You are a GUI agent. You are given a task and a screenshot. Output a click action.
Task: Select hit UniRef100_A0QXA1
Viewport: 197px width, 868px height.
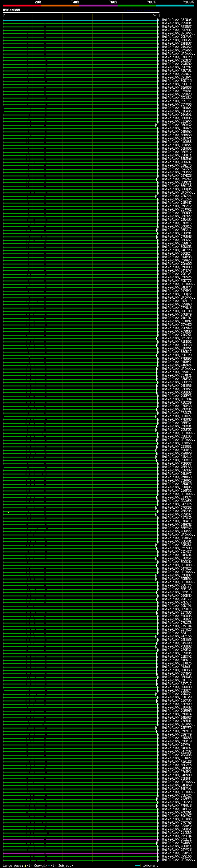(x=177, y=812)
